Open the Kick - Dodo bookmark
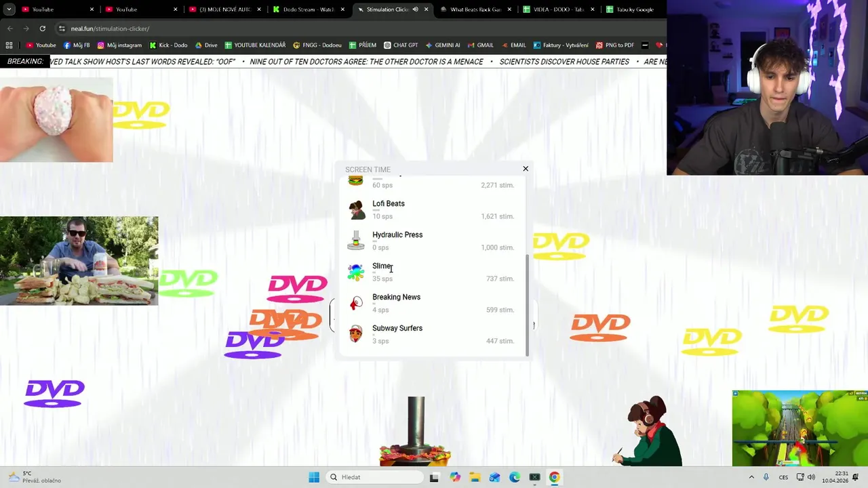This screenshot has width=868, height=488. (x=168, y=45)
